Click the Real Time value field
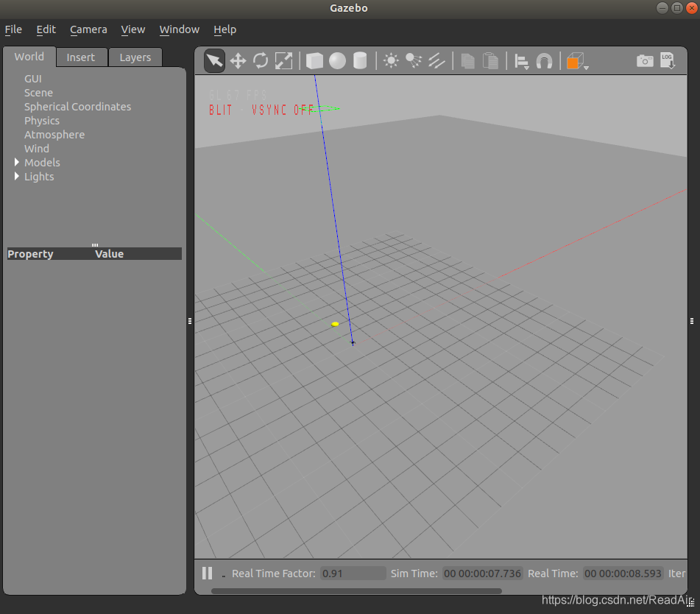This screenshot has height=614, width=700. coord(623,573)
